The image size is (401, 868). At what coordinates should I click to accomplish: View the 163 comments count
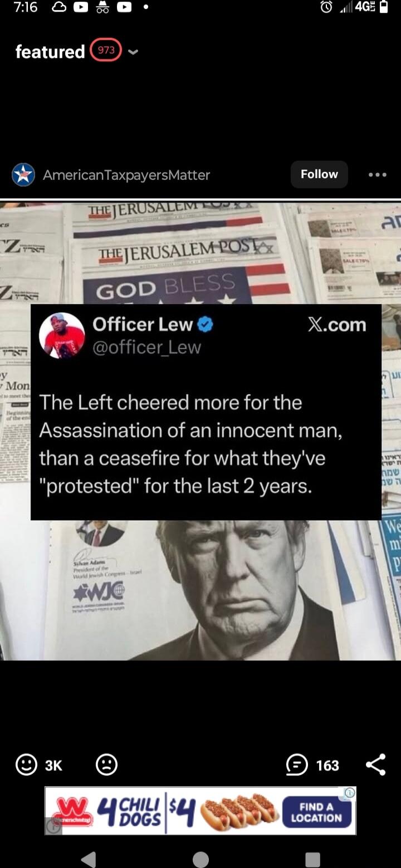click(327, 766)
